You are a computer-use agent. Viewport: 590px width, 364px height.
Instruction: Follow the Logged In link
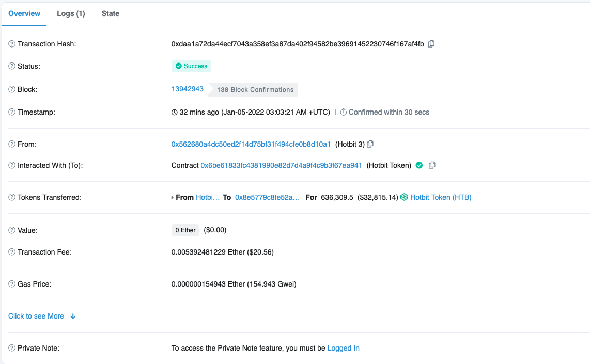click(343, 348)
